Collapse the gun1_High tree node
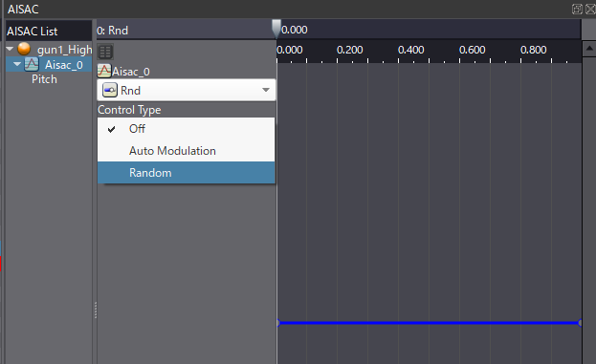Image resolution: width=596 pixels, height=364 pixels. (x=10, y=49)
